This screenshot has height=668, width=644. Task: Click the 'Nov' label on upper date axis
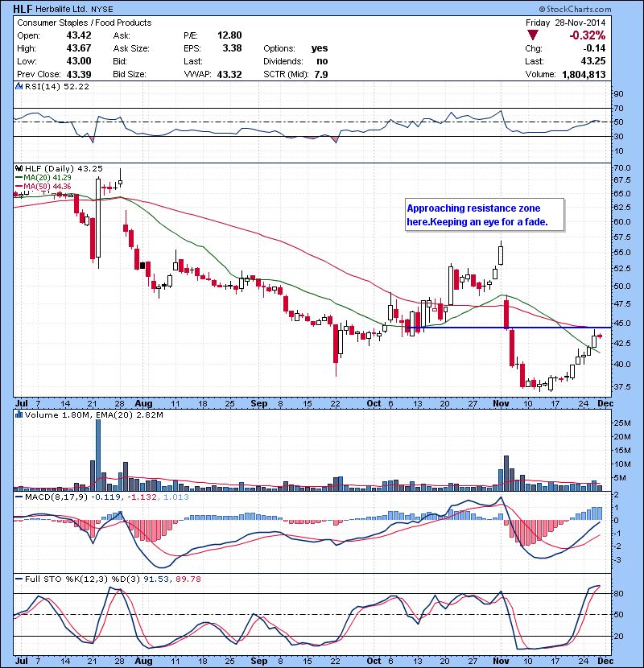(x=501, y=403)
